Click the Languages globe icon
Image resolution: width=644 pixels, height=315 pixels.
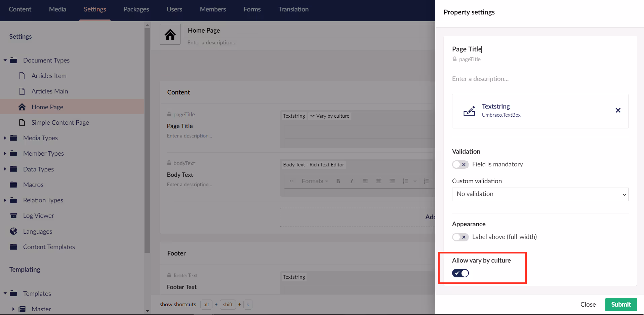(13, 231)
